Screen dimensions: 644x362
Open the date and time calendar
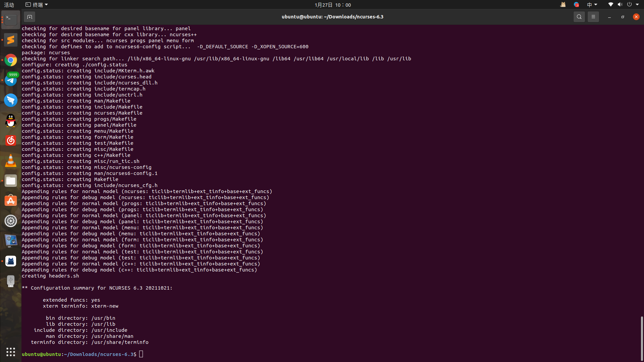(332, 5)
